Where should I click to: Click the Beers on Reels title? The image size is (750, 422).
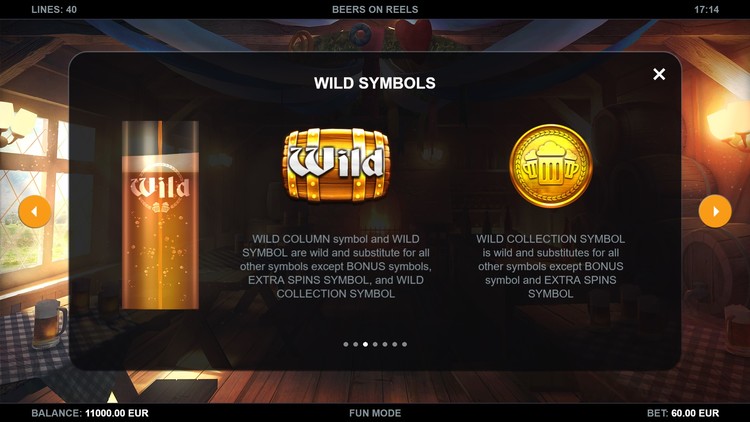pos(375,9)
